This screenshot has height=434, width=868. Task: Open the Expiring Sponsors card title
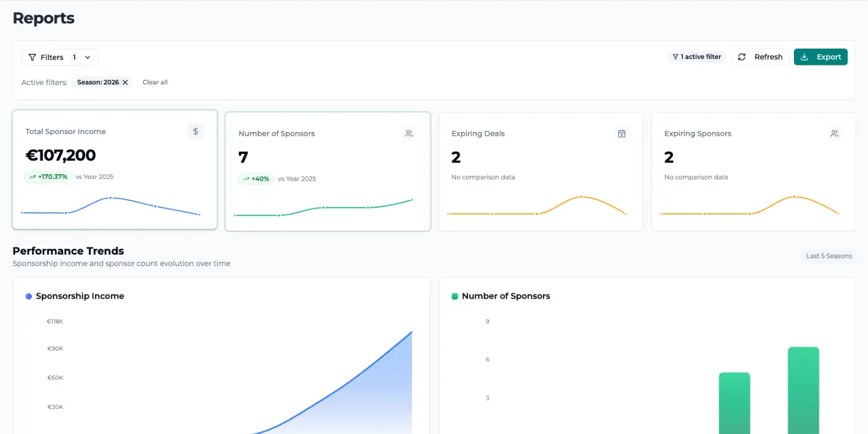698,134
